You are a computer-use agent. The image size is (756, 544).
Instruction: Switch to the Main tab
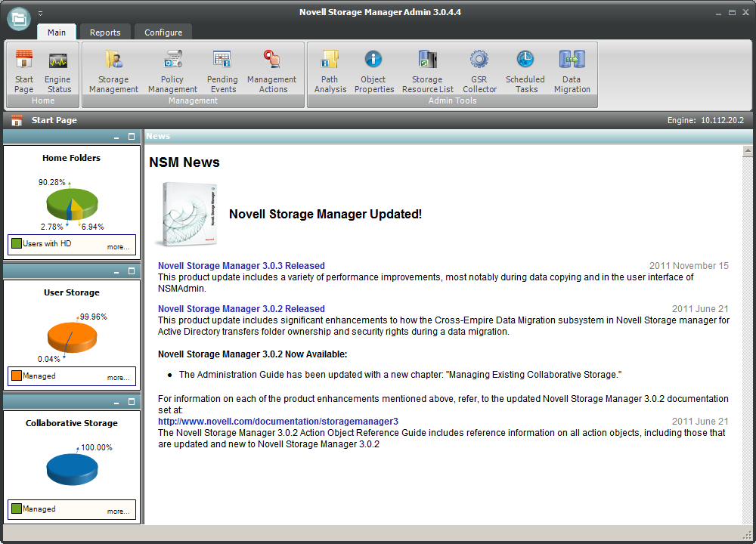pyautogui.click(x=57, y=32)
